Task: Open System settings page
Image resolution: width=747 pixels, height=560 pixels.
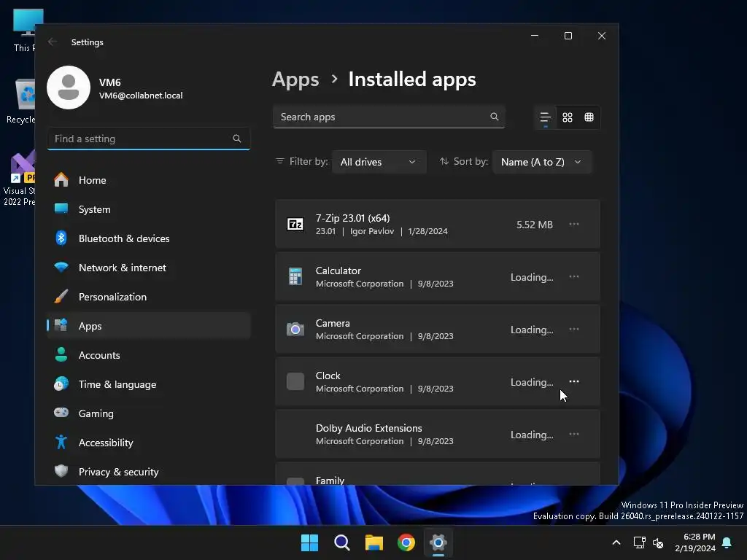Action: (x=149, y=209)
